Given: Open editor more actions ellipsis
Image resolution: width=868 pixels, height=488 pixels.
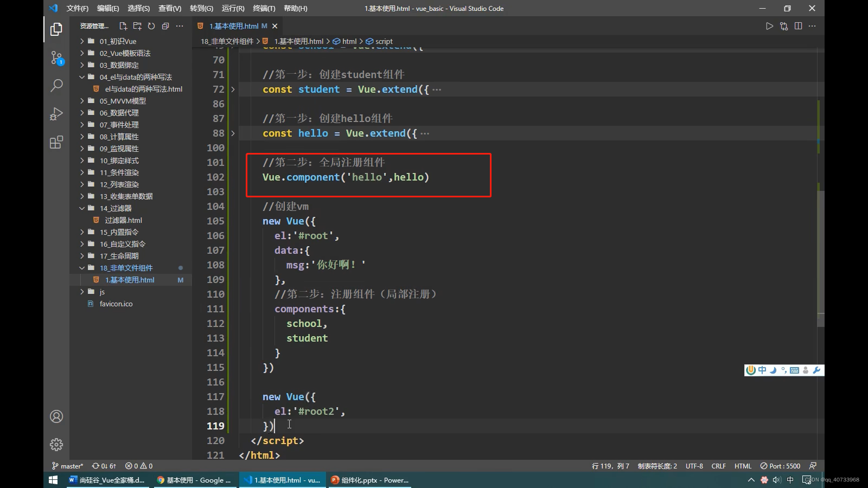Looking at the screenshot, I should tap(812, 26).
